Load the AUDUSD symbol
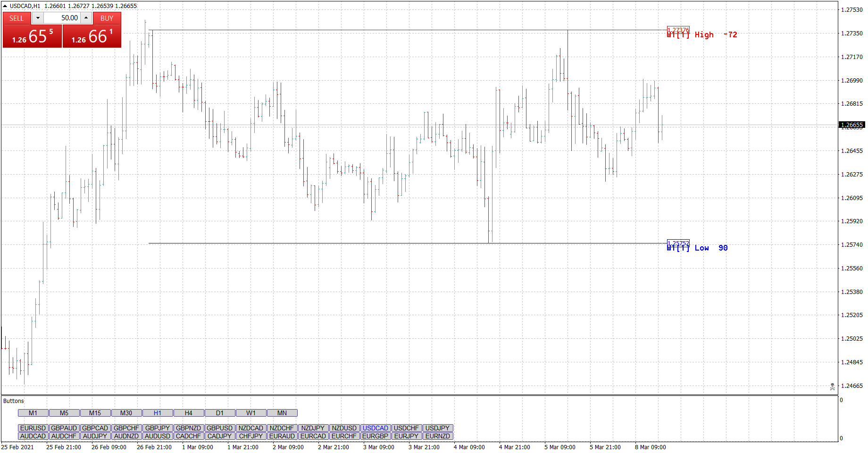Viewport: 868px width, 453px height. point(158,436)
